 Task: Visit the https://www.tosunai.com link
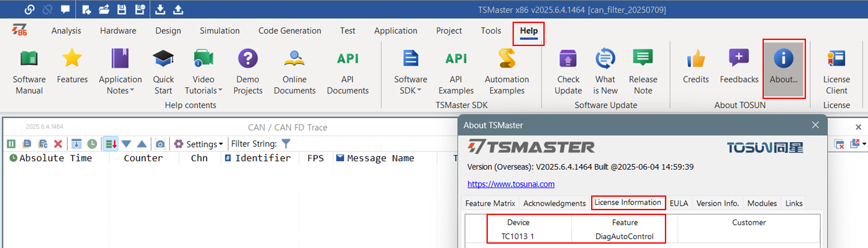tap(511, 184)
